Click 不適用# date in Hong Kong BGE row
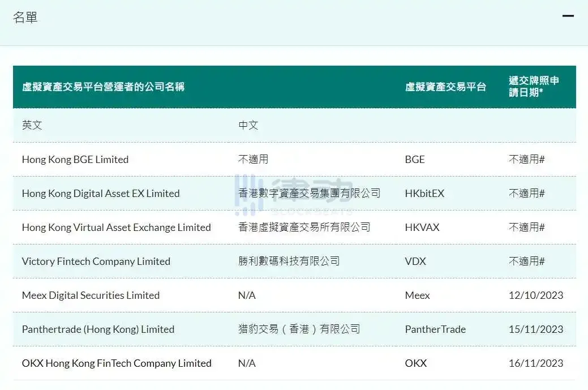 (x=526, y=160)
